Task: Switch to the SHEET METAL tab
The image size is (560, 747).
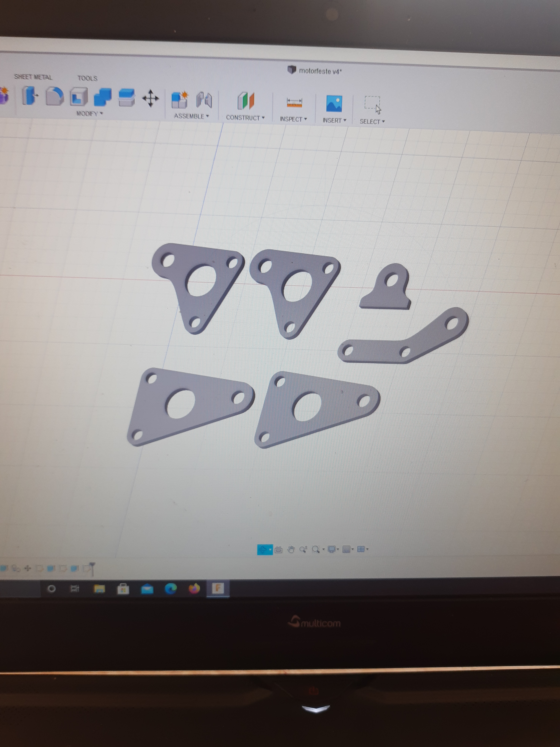Action: [x=33, y=77]
